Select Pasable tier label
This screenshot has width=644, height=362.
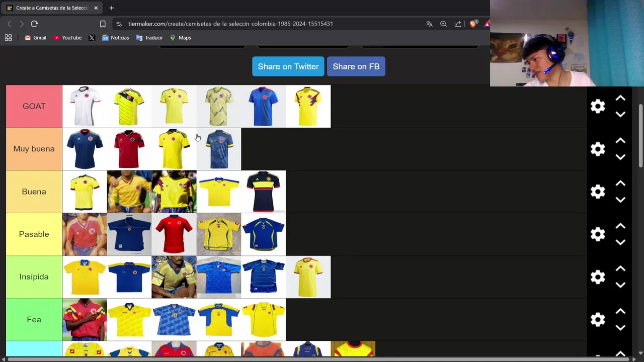[x=34, y=234]
